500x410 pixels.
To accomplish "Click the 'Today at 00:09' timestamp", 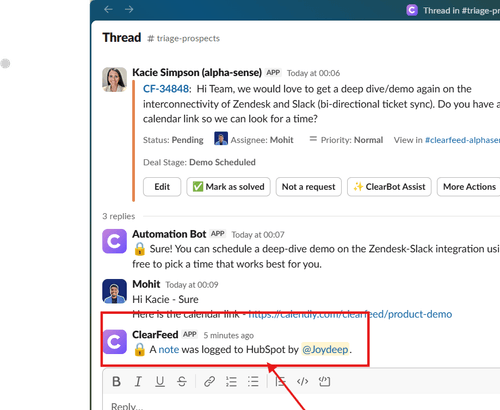I will coord(192,285).
